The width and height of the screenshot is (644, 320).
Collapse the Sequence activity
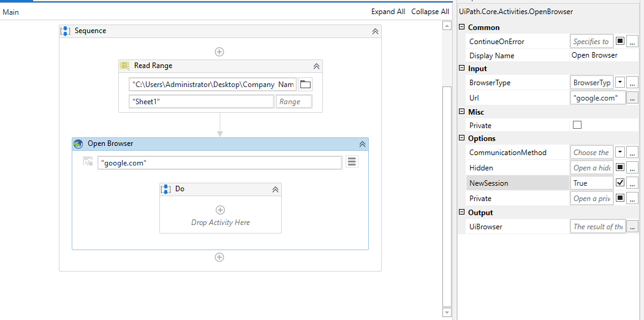pyautogui.click(x=375, y=31)
